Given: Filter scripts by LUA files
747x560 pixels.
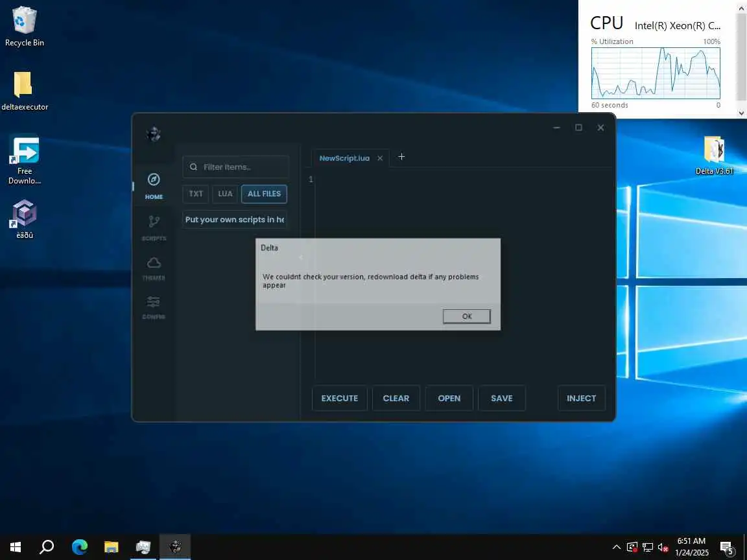Looking at the screenshot, I should [x=225, y=194].
